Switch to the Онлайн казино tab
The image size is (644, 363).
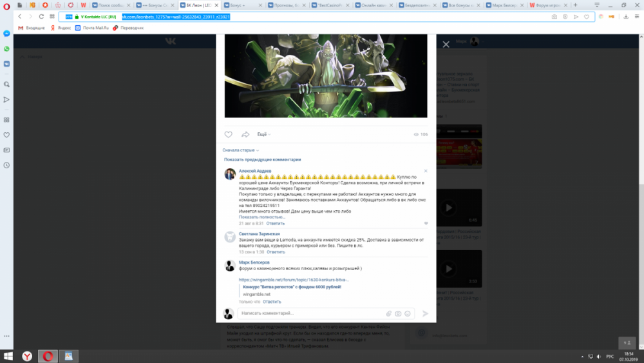click(x=375, y=5)
